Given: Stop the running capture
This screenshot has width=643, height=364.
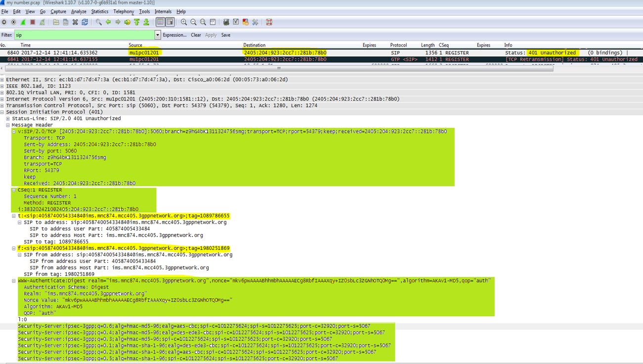Looking at the screenshot, I should [x=32, y=22].
